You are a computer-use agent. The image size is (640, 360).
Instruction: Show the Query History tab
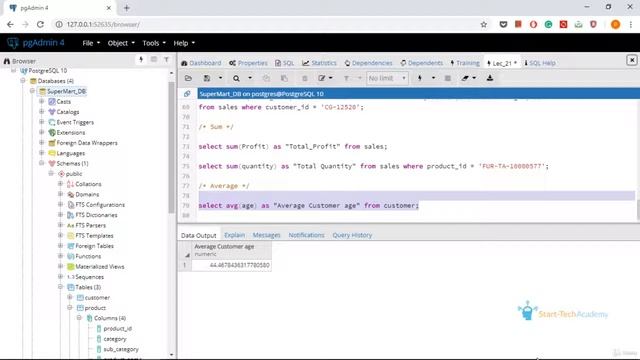352,235
